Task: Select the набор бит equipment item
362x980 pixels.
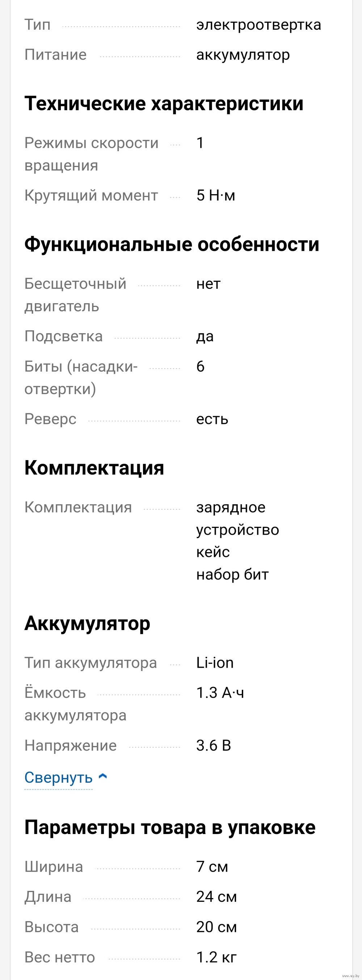Action: coord(232,575)
